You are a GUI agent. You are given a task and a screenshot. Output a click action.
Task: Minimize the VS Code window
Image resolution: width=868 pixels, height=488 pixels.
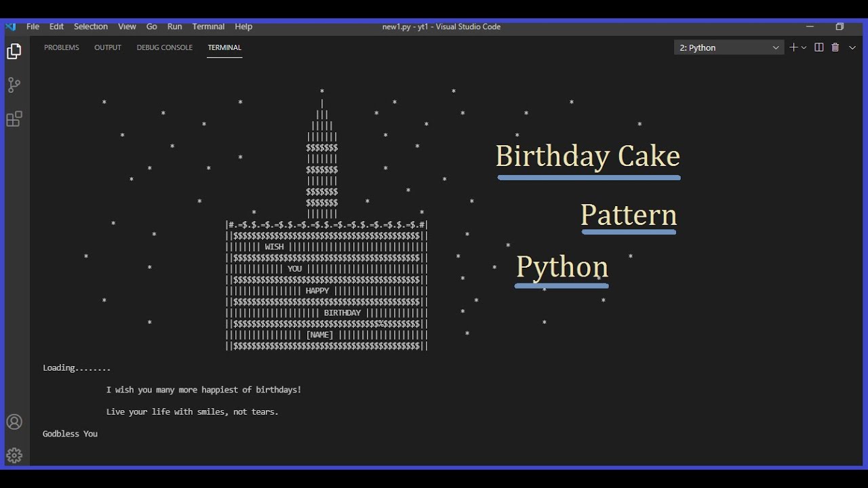[810, 26]
